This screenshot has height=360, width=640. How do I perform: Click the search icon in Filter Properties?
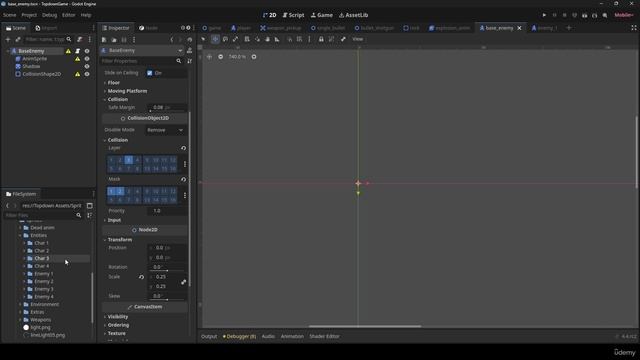[x=178, y=61]
